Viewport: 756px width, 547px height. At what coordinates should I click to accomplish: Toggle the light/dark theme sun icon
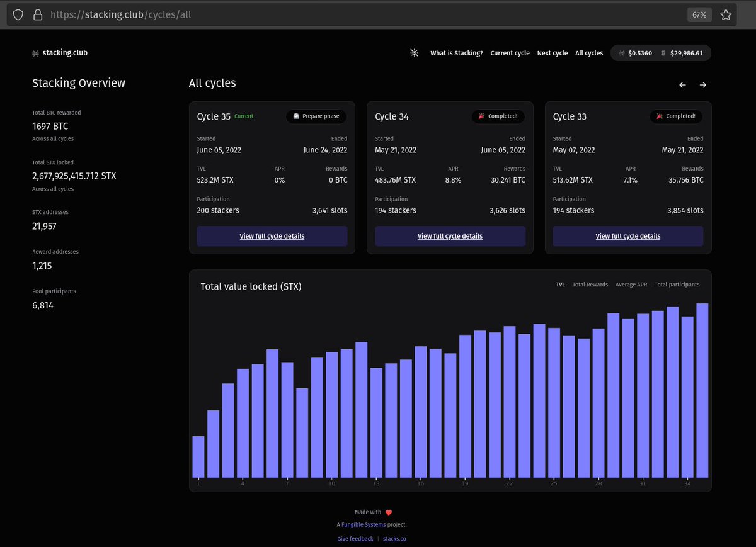(414, 53)
